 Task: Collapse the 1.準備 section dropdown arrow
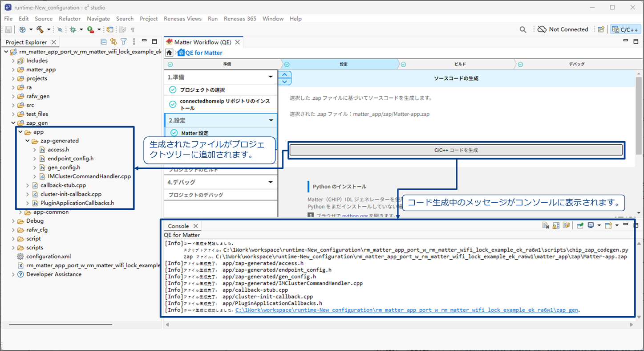(271, 77)
